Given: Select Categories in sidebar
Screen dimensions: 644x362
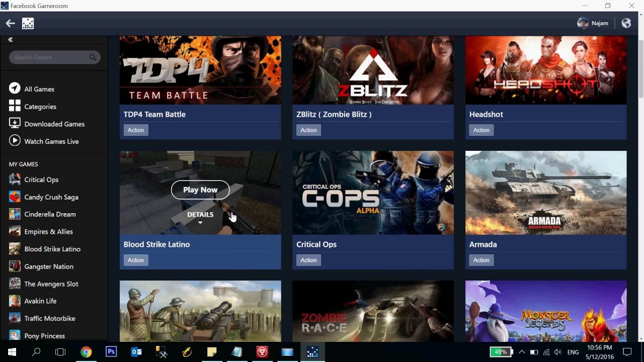Looking at the screenshot, I should coord(40,107).
